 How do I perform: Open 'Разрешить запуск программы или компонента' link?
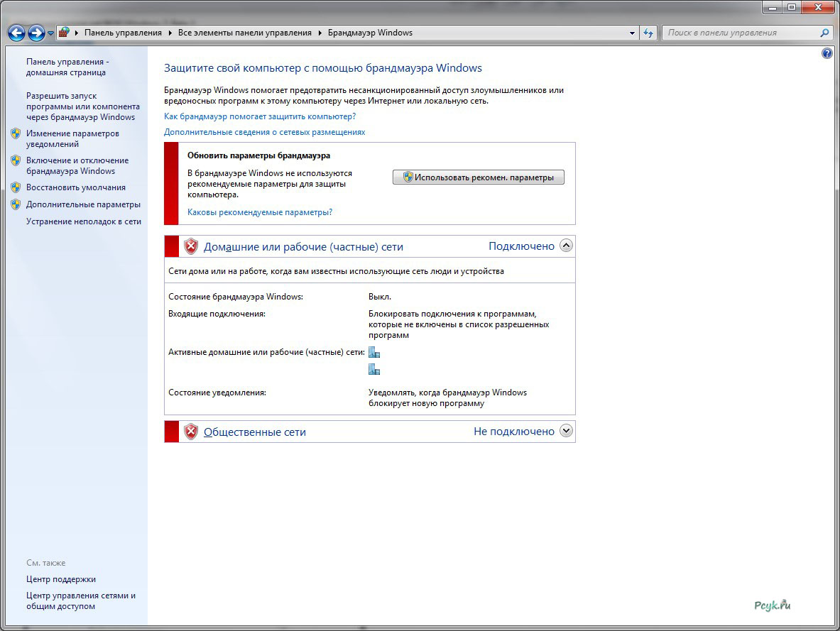point(83,106)
